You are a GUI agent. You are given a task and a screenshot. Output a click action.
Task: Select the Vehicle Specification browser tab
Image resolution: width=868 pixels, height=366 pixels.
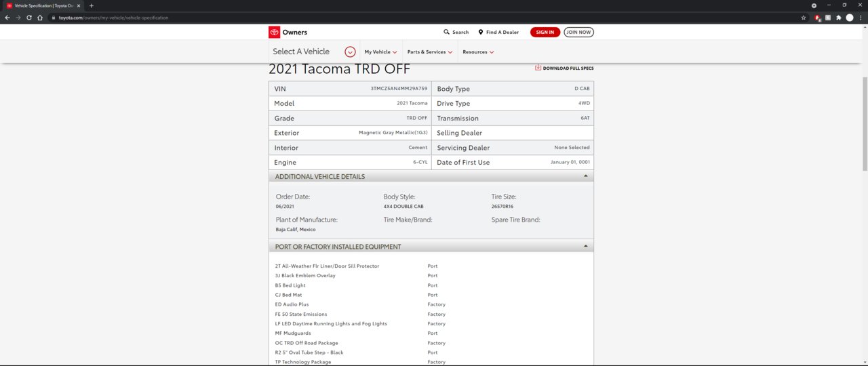[x=43, y=5]
